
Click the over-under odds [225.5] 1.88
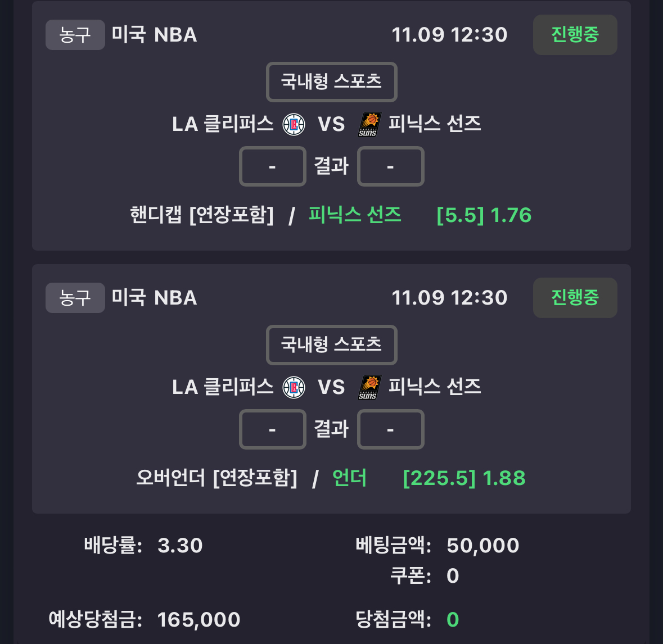[464, 478]
